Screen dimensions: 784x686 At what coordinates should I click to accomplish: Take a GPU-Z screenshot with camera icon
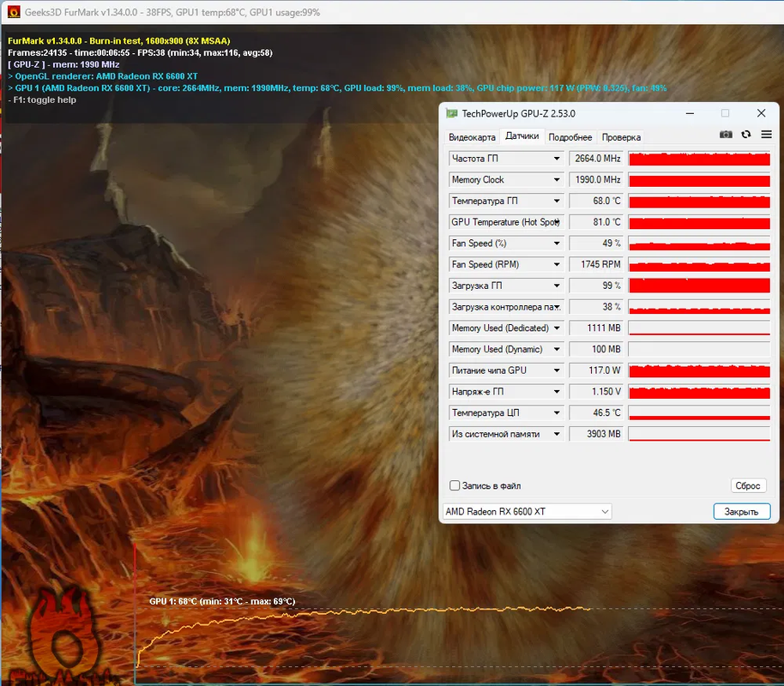coord(726,135)
